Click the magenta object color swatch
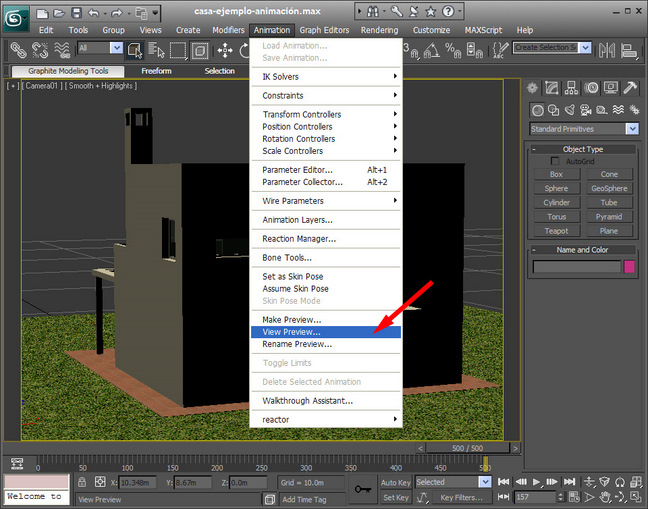This screenshot has height=509, width=648. pyautogui.click(x=630, y=267)
